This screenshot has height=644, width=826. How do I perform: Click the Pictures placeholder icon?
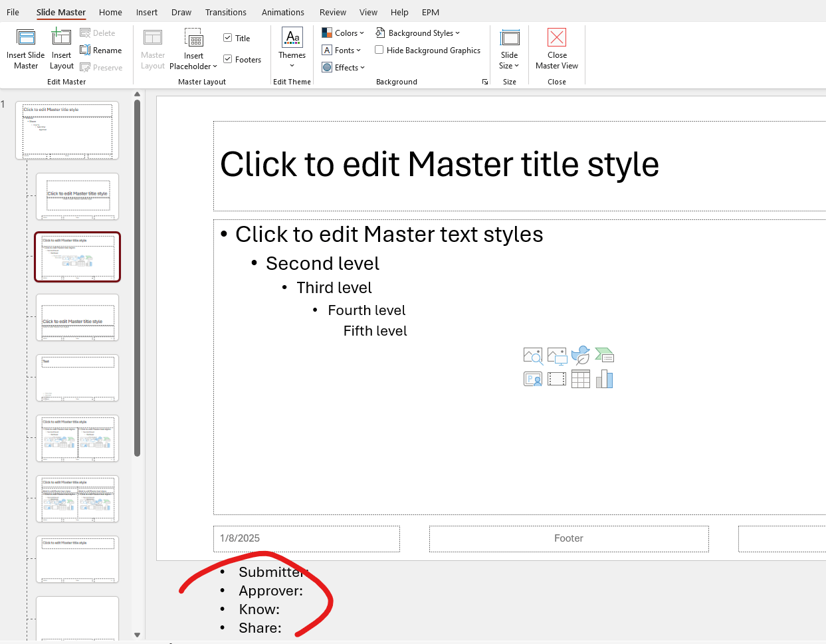coord(557,356)
